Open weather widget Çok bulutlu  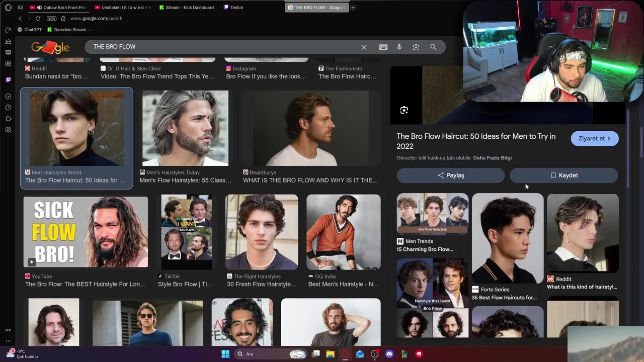[x=22, y=354]
